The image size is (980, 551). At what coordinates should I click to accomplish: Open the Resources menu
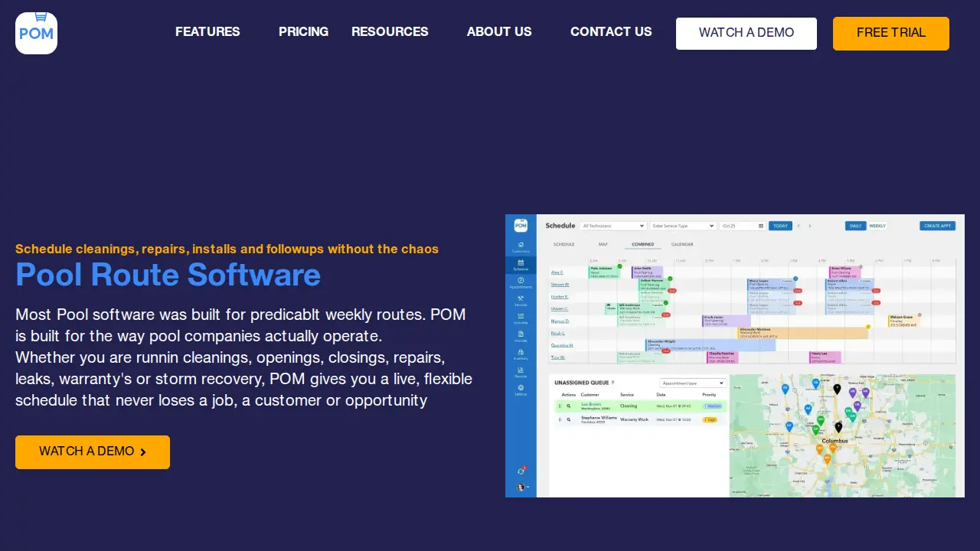click(390, 32)
